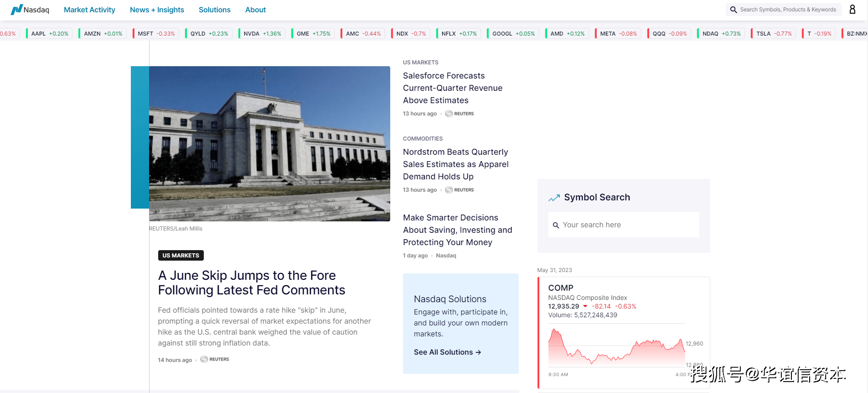Click See All Solutions link

click(x=447, y=352)
